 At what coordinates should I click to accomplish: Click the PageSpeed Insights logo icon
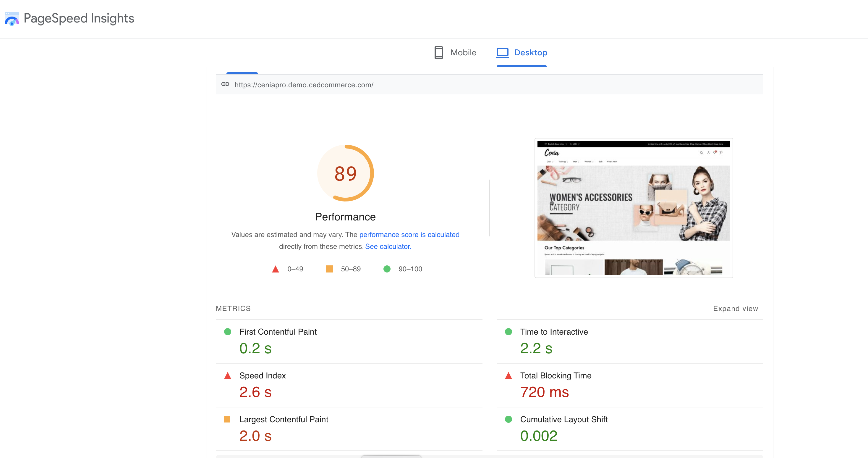[12, 19]
